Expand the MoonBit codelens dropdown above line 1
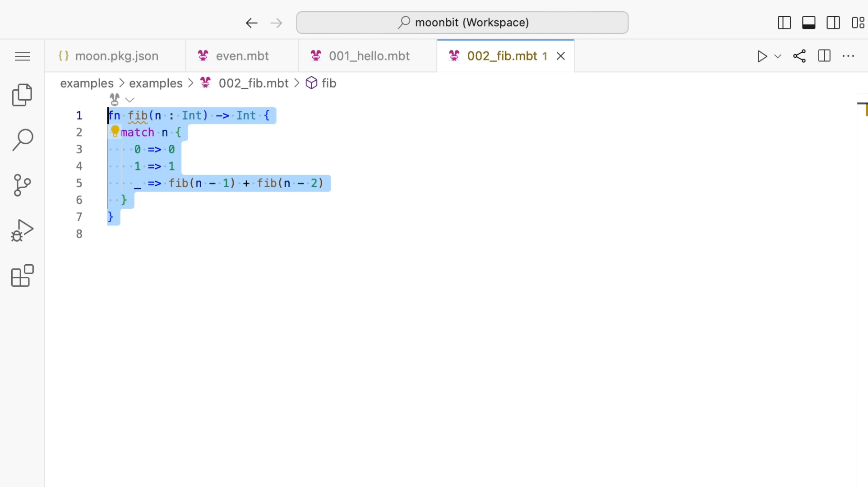This screenshot has width=868, height=487. click(129, 99)
